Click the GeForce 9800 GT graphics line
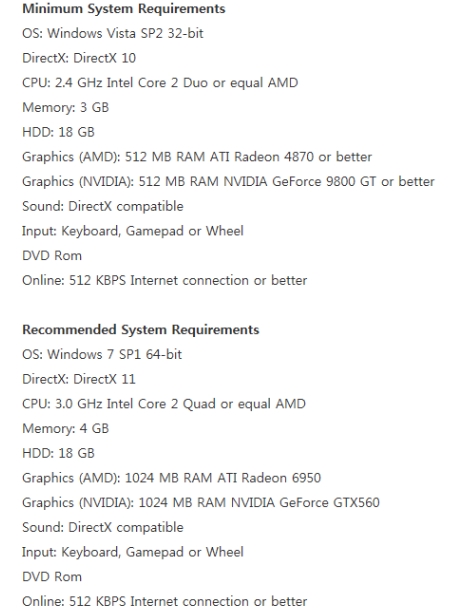The height and width of the screenshot is (609, 452). pyautogui.click(x=228, y=182)
